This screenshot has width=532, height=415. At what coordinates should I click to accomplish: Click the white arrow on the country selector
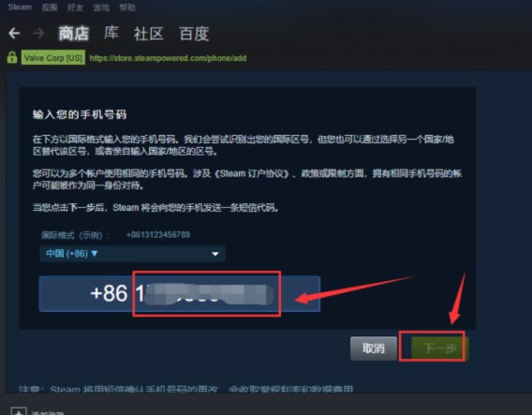(215, 254)
